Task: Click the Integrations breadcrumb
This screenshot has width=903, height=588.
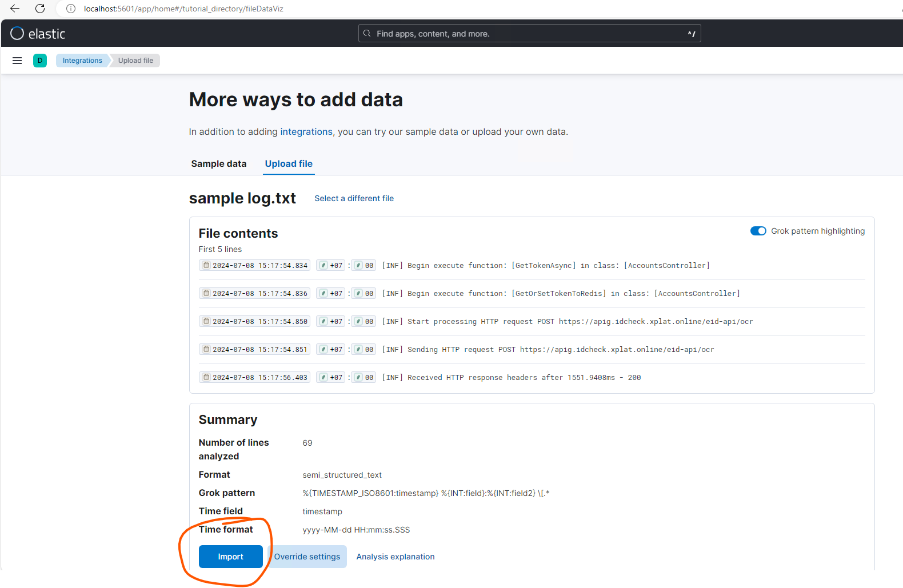Action: coord(82,61)
